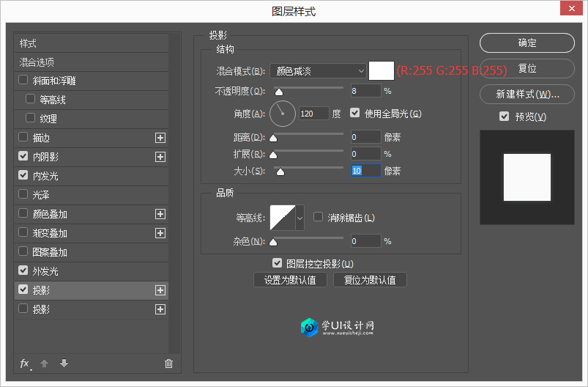
Task: Click the 新建样式 button
Action: (527, 95)
